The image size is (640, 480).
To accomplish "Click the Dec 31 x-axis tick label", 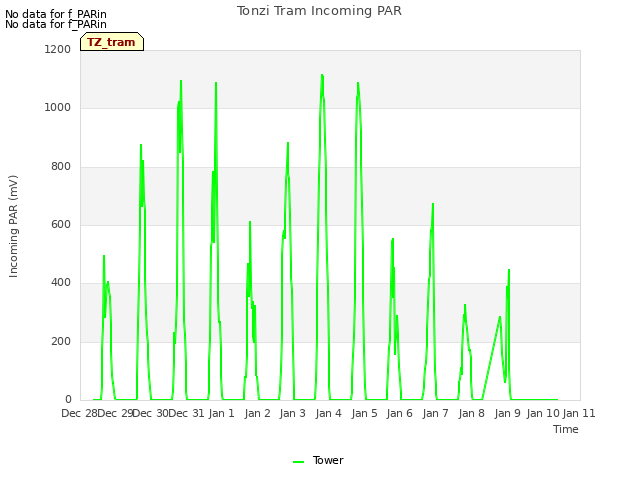I will [x=187, y=413].
